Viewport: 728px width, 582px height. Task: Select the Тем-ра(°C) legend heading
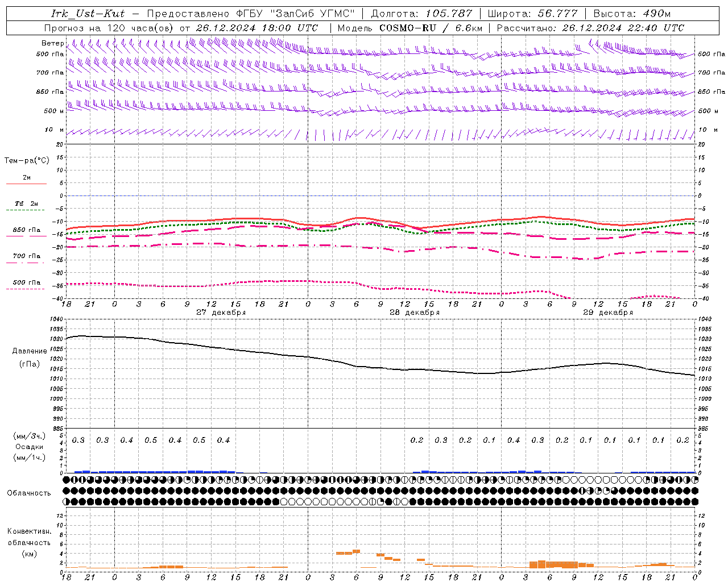pyautogui.click(x=27, y=161)
